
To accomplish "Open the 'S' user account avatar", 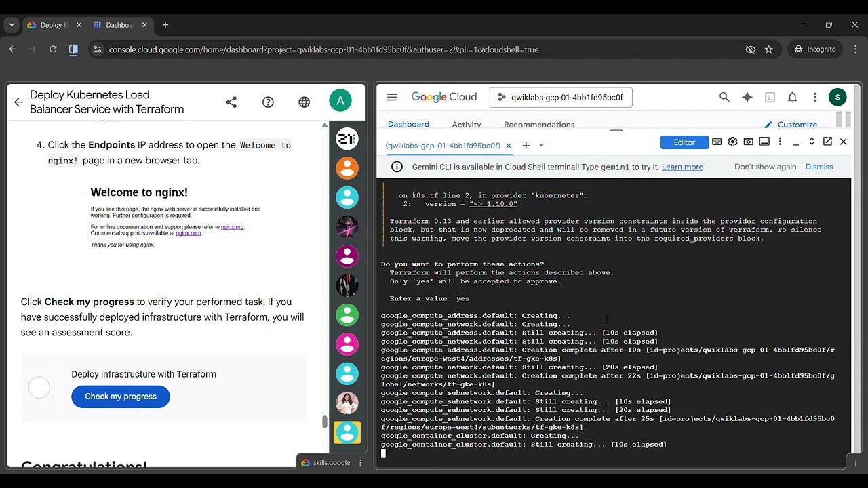I will tap(837, 98).
